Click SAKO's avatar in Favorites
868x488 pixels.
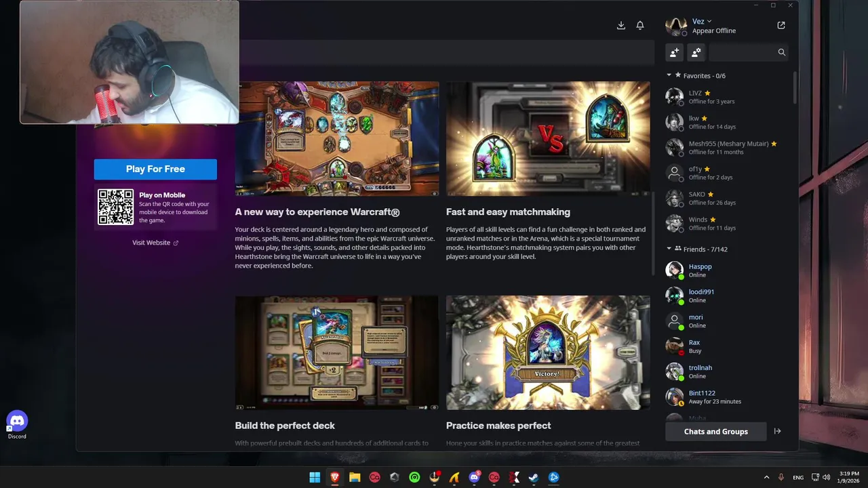674,198
